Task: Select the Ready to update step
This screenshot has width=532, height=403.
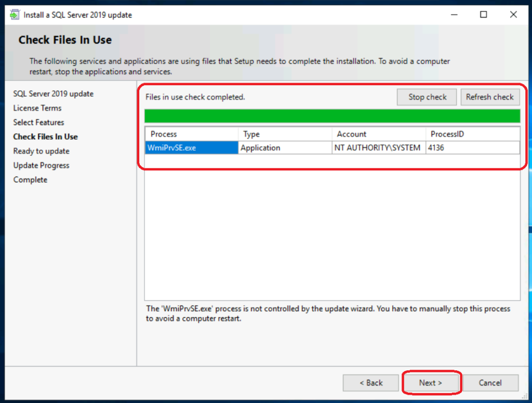Action: pyautogui.click(x=42, y=151)
